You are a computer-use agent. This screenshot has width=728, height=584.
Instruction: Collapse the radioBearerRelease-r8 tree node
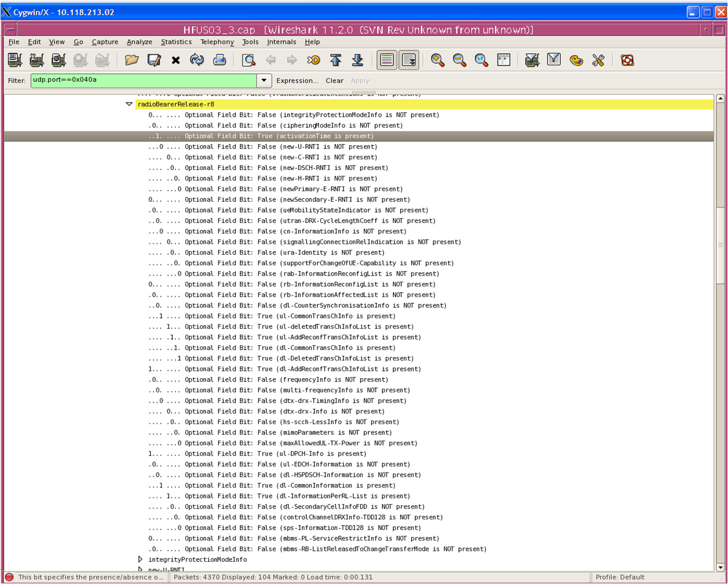[x=129, y=104]
